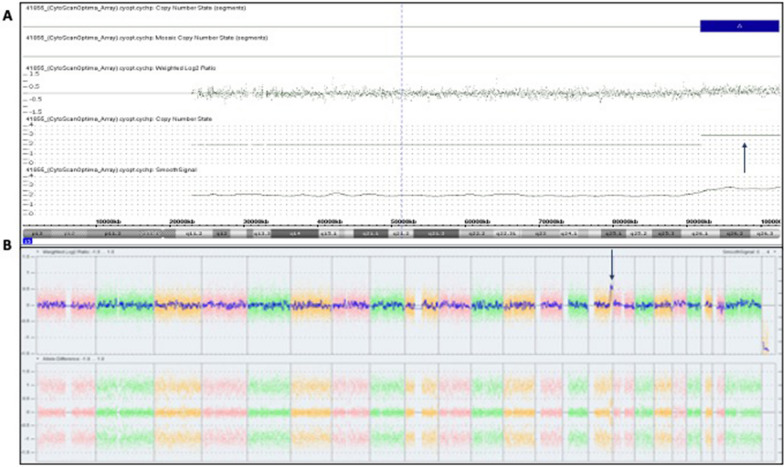Image resolution: width=784 pixels, height=467 pixels.
Task: Click the blue copy number gain segment
Action: coord(738,25)
